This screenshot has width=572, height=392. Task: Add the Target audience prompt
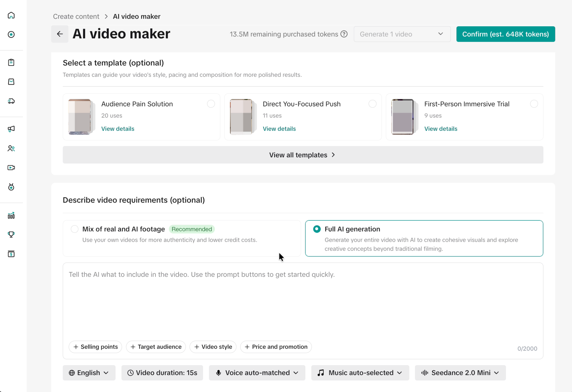click(x=156, y=347)
